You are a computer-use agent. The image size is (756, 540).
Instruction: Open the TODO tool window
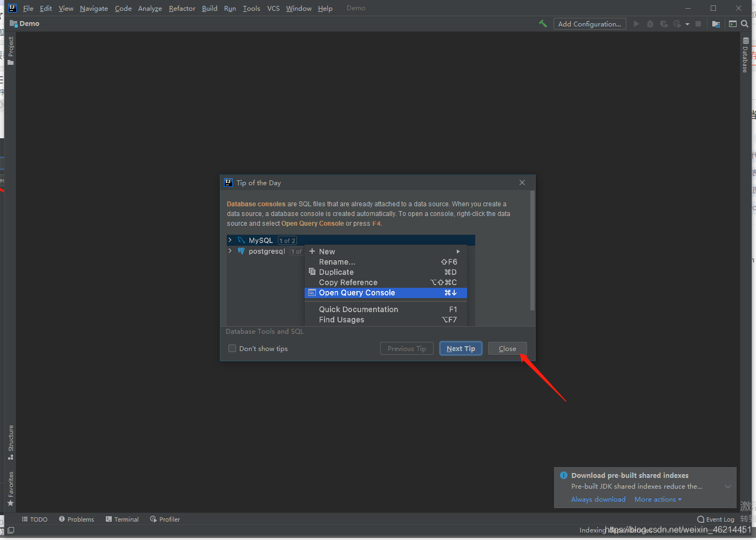pyautogui.click(x=35, y=519)
